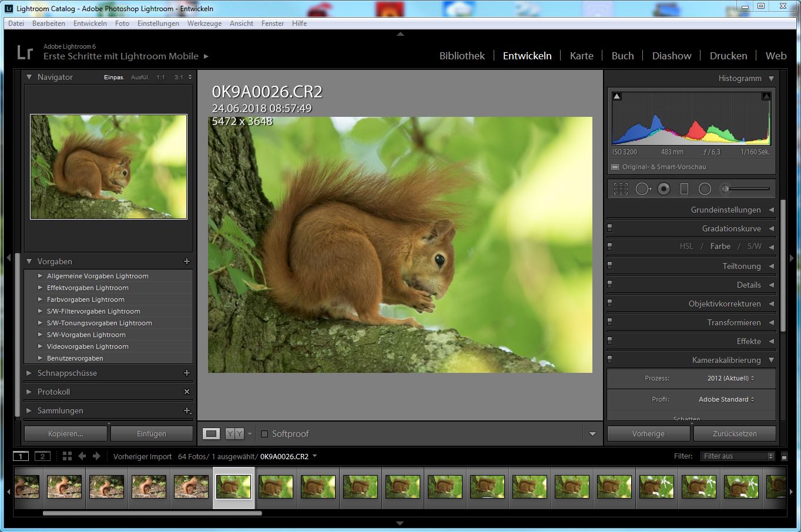Screen dimensions: 801x532
Task: Switch to Before/After comparison view (Y|Y)
Action: pyautogui.click(x=234, y=434)
